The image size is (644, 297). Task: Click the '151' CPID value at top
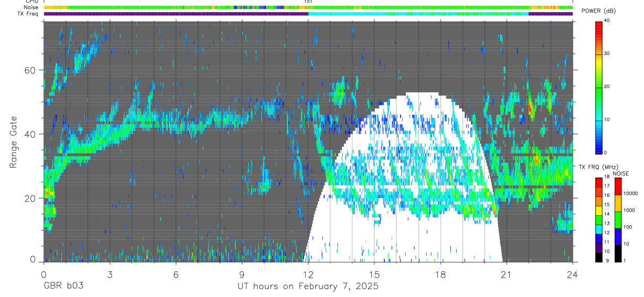(308, 2)
